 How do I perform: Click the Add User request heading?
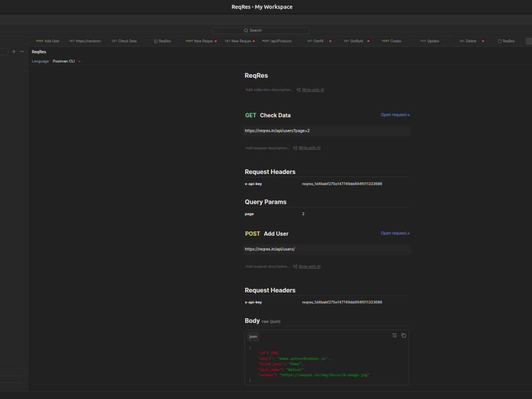276,234
